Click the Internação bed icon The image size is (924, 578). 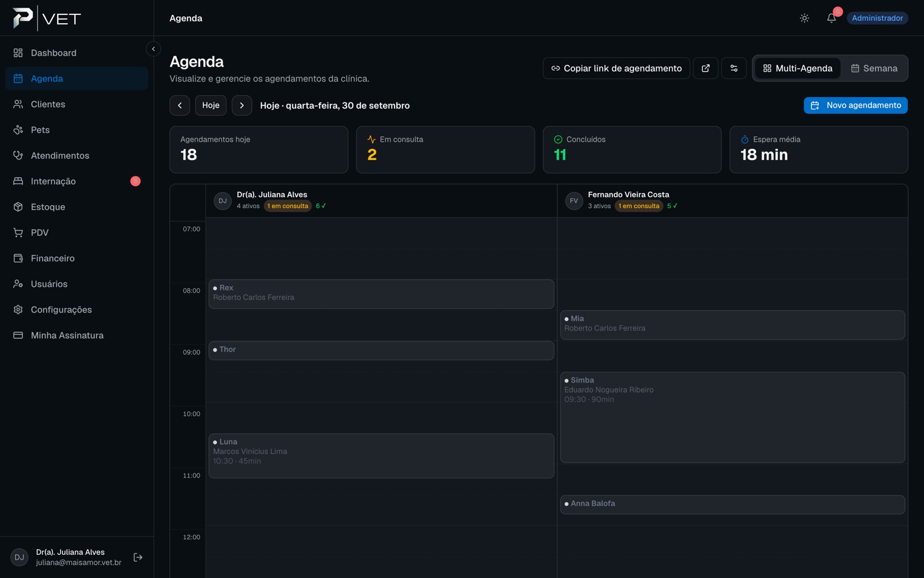pos(18,181)
